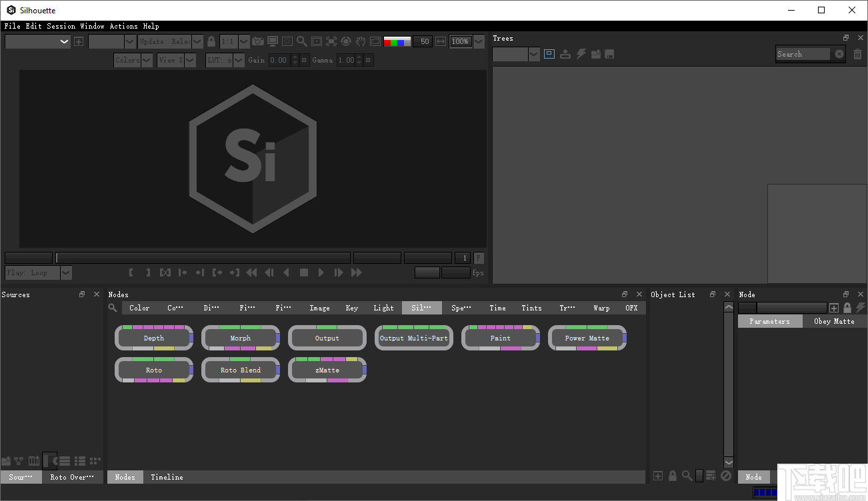Toggle the F button beside the frame number
Image resolution: width=868 pixels, height=501 pixels.
click(x=479, y=258)
